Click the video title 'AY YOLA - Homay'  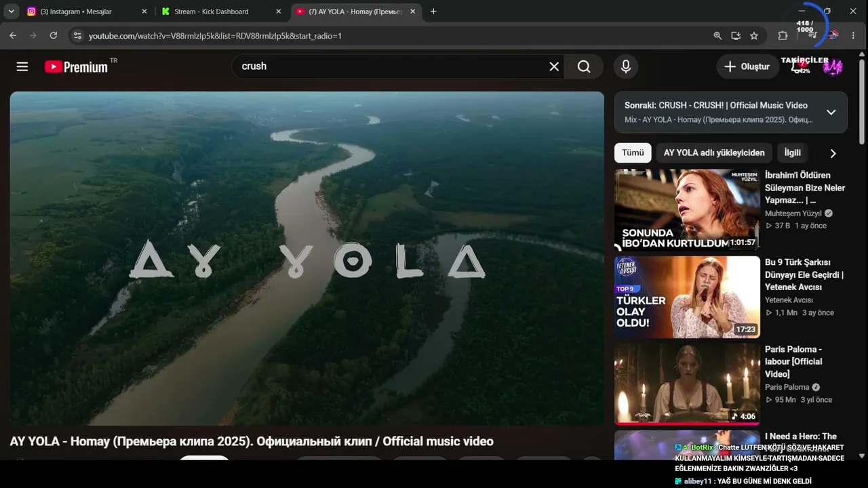point(252,441)
